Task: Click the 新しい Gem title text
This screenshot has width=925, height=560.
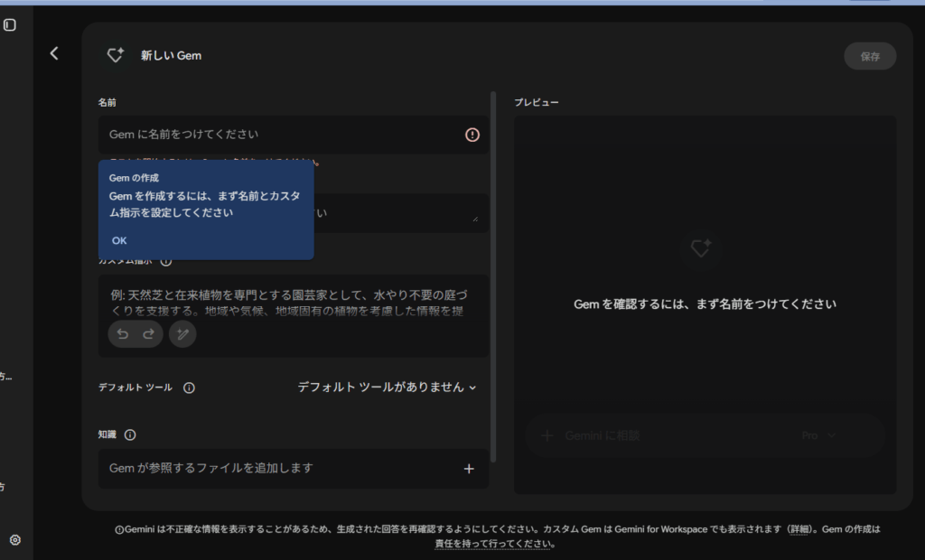Action: (x=171, y=55)
